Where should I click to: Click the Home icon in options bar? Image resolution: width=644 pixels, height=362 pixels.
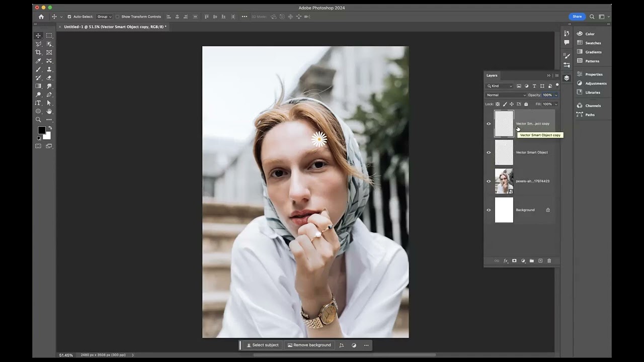pyautogui.click(x=41, y=17)
